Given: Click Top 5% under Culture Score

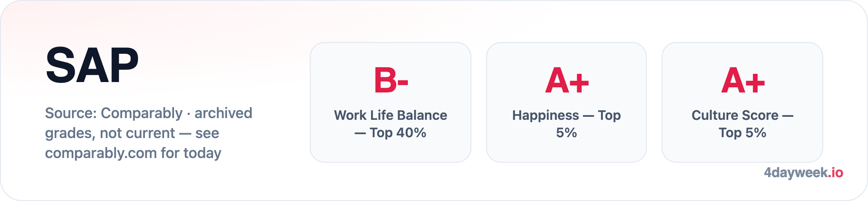Looking at the screenshot, I should [742, 133].
